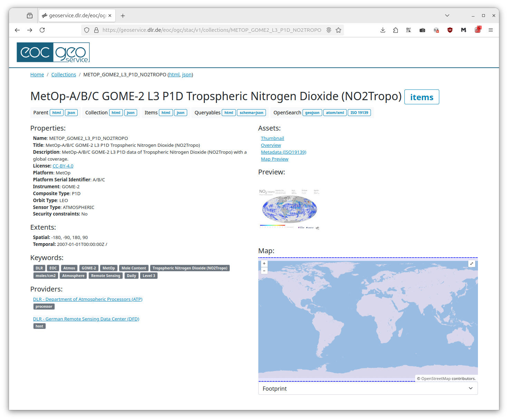Open the ISO 19139 OpenSearch link

(x=359, y=113)
